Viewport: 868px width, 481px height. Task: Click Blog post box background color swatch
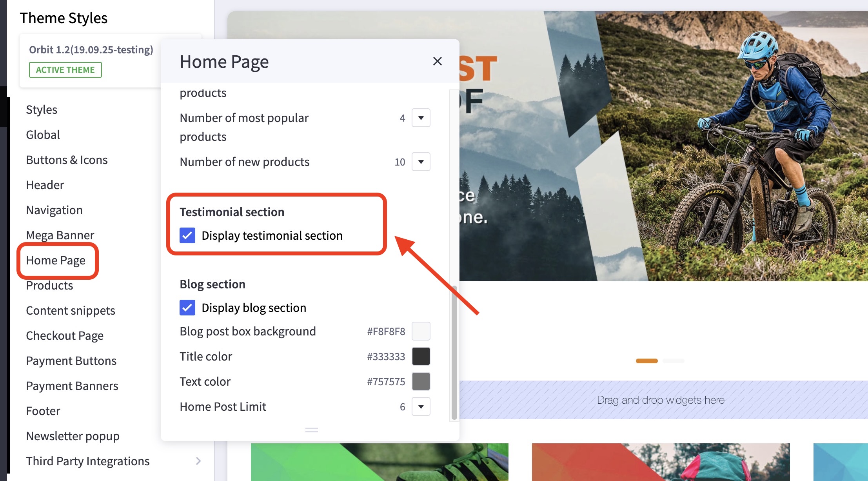(x=421, y=331)
